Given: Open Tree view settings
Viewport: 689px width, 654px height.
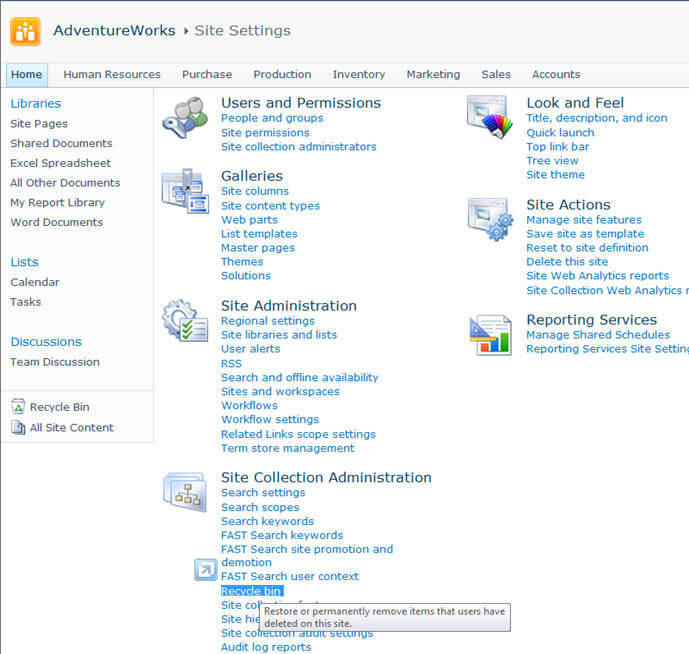Looking at the screenshot, I should tap(552, 161).
